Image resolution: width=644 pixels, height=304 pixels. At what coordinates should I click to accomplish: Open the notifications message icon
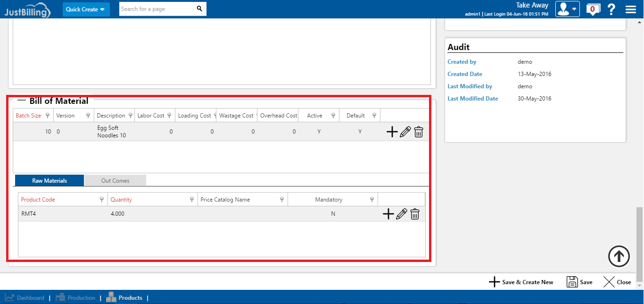[593, 9]
